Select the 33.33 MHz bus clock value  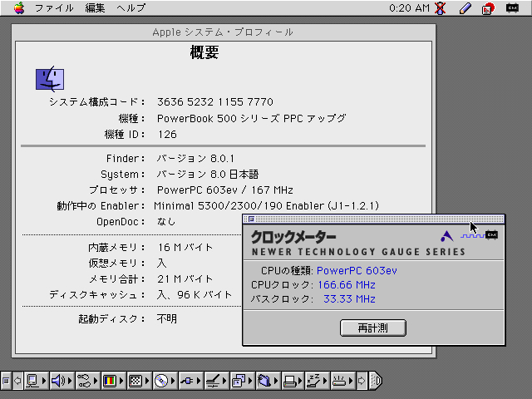click(349, 299)
